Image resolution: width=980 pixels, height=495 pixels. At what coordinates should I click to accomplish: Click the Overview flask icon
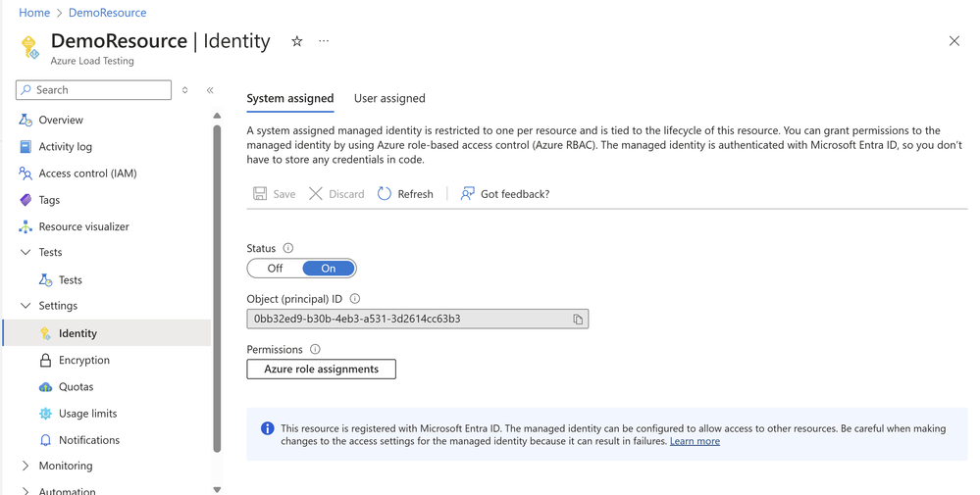26,120
